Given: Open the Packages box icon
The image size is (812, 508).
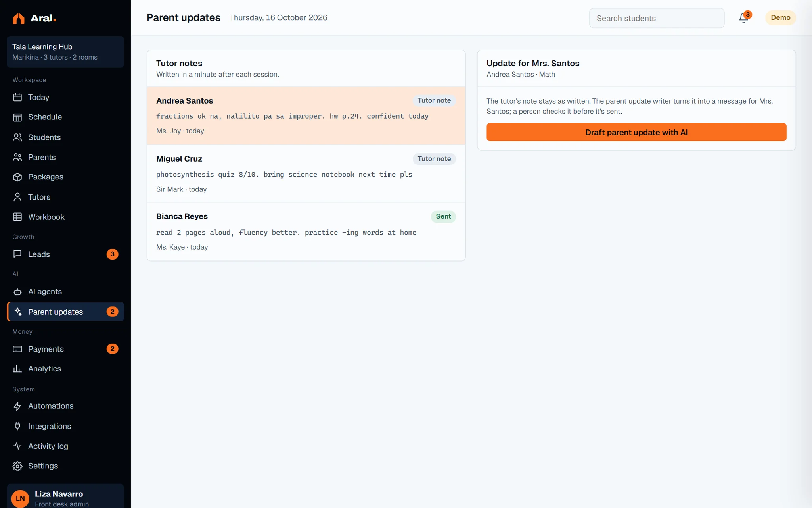Looking at the screenshot, I should point(17,177).
